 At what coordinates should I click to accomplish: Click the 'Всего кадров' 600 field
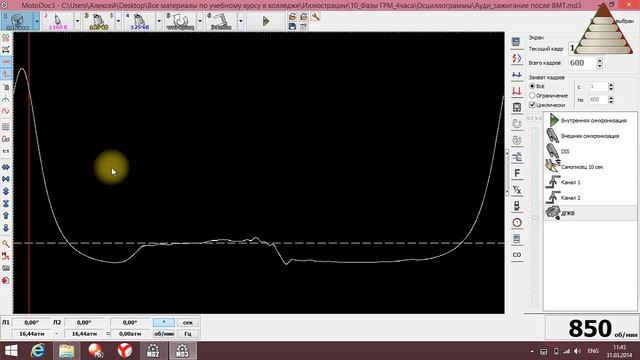[x=582, y=63]
